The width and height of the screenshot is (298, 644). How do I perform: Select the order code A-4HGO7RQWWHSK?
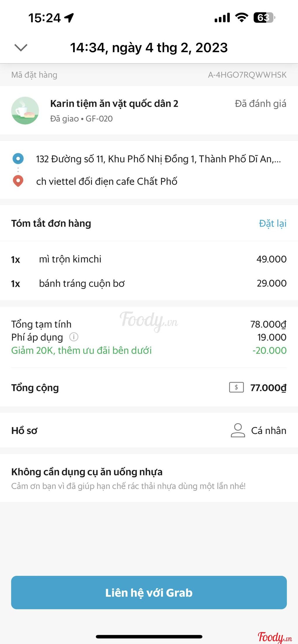click(x=247, y=75)
